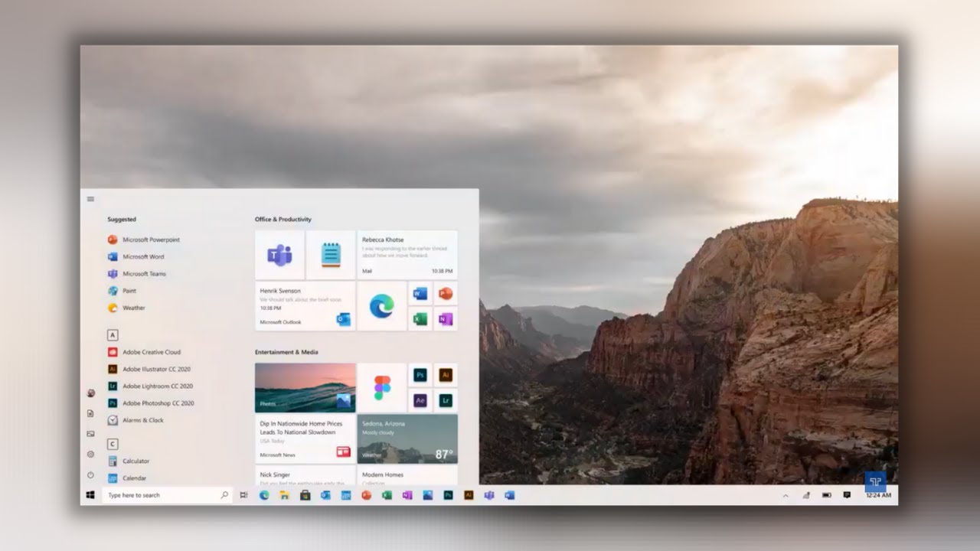Open the Photos live tile
This screenshot has height=551, width=980.
[x=305, y=387]
